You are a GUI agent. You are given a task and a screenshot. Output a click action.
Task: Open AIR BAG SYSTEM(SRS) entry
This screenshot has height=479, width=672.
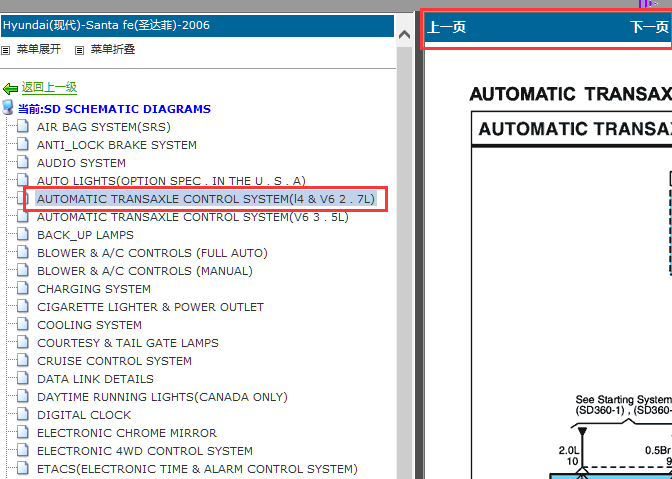pos(104,127)
